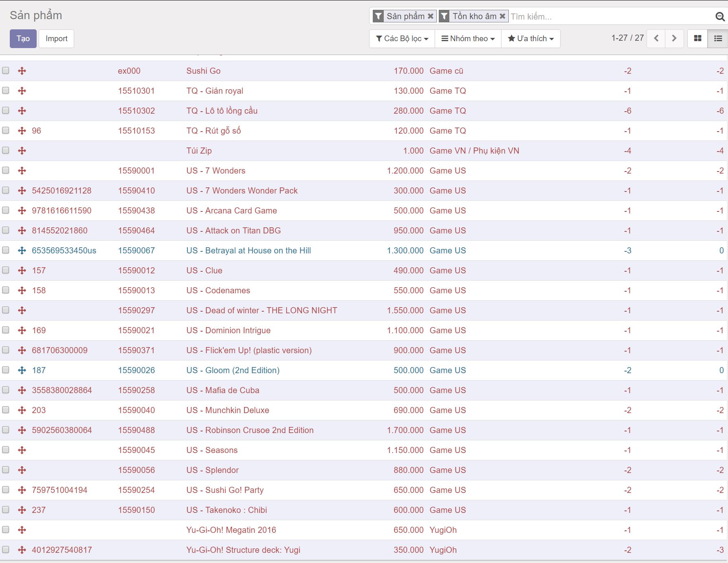Viewport: 728px width, 563px height.
Task: Click drag handle of US - Codenames row
Action: coord(22,290)
